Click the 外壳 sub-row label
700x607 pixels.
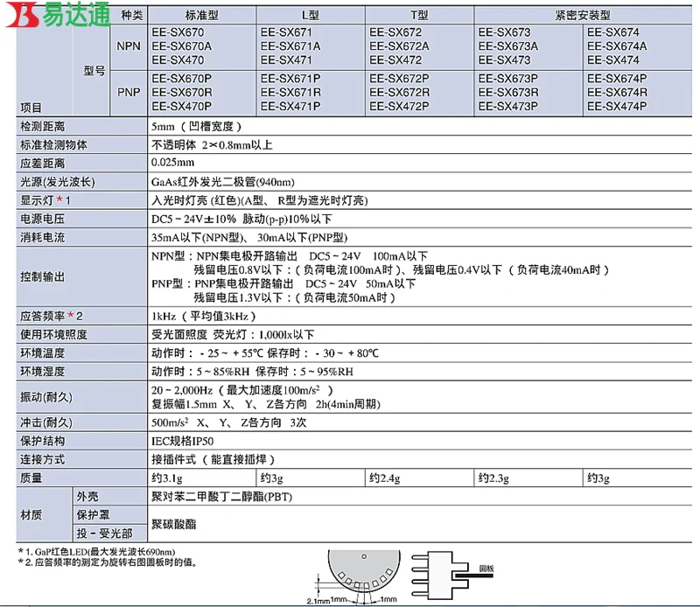tap(87, 496)
